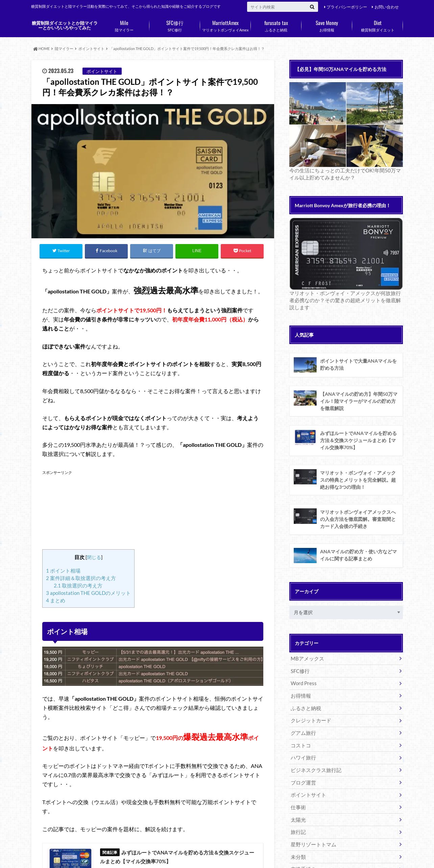
Task: Share article on Facebook button
Action: point(106,251)
